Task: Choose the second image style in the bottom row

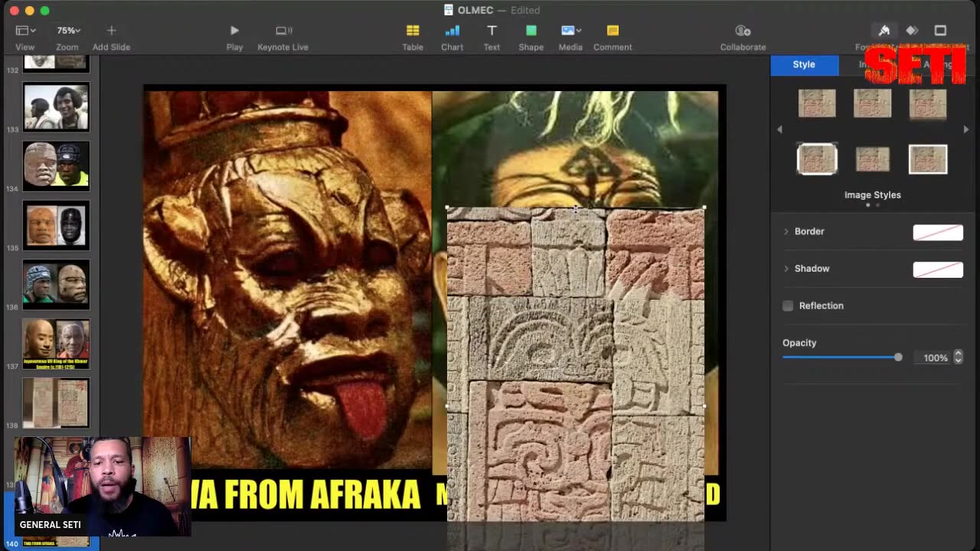Action: tap(872, 159)
